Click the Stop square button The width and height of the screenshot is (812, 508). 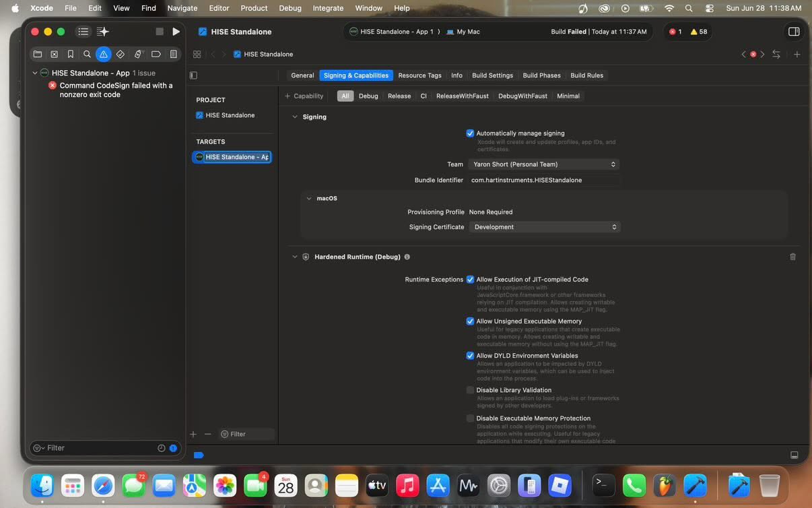click(160, 32)
